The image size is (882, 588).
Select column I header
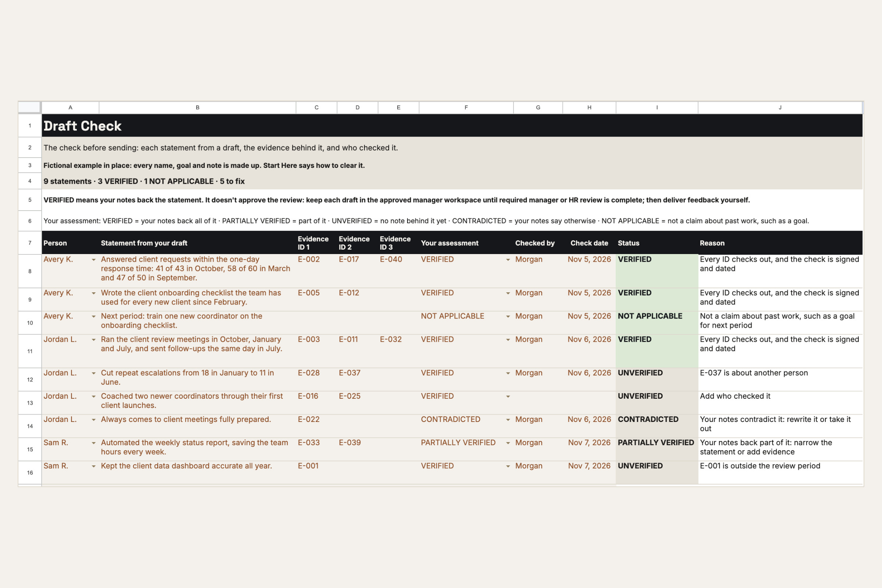point(657,108)
